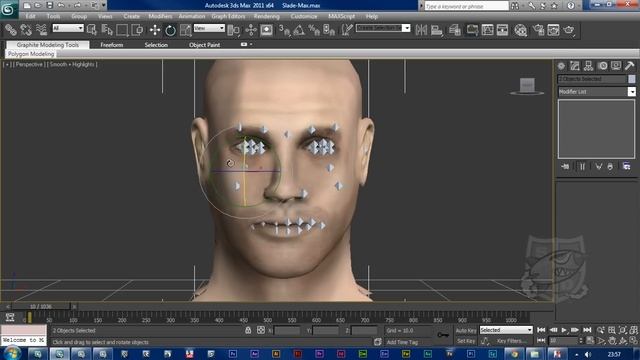Screen dimensions: 640x360
Task: Toggle keyboard shortcut override
Action: pos(267,30)
